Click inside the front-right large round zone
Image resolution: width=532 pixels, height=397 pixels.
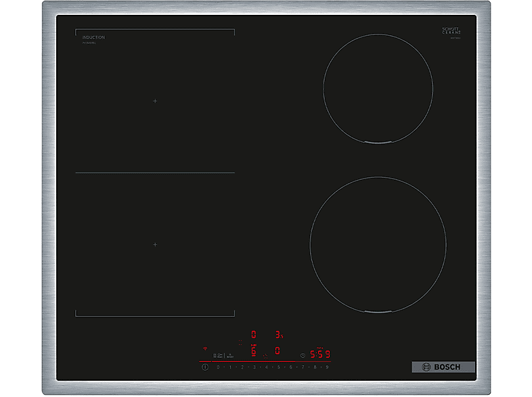(x=378, y=245)
